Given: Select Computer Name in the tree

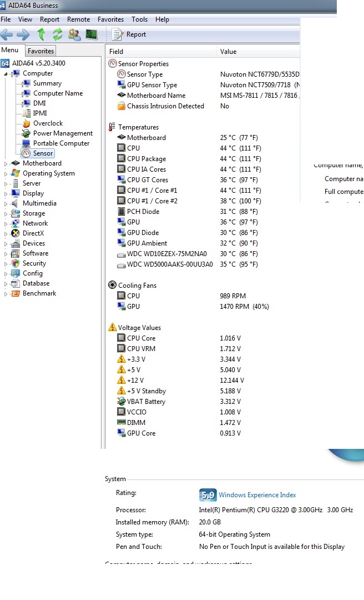Looking at the screenshot, I should 58,93.
